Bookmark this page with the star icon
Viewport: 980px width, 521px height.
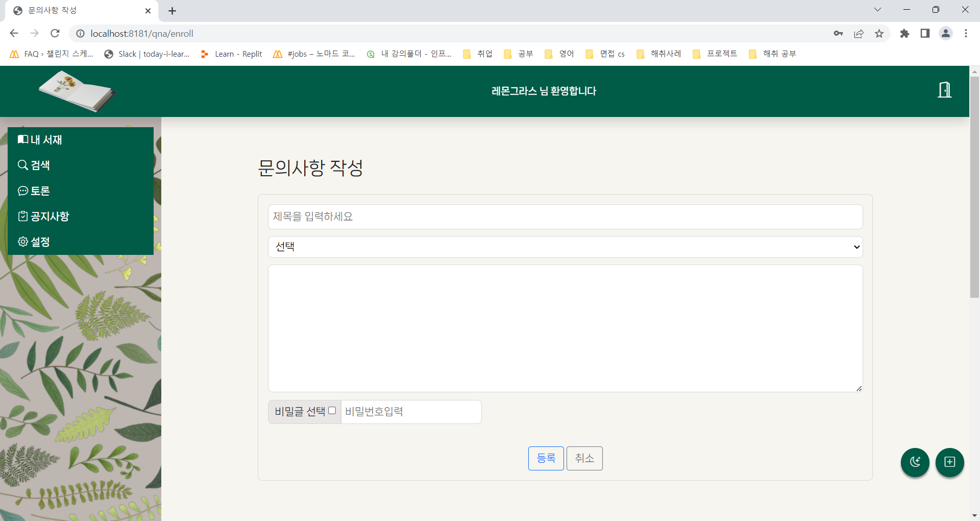879,33
